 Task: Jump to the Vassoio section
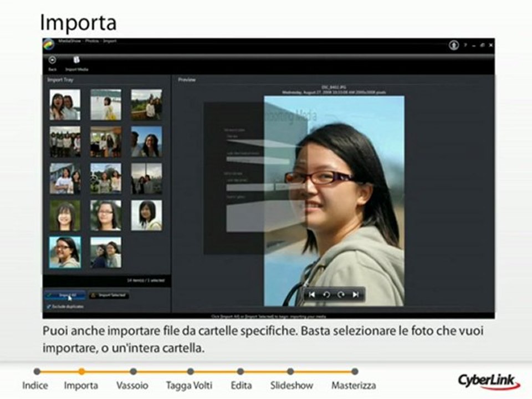pos(132,386)
